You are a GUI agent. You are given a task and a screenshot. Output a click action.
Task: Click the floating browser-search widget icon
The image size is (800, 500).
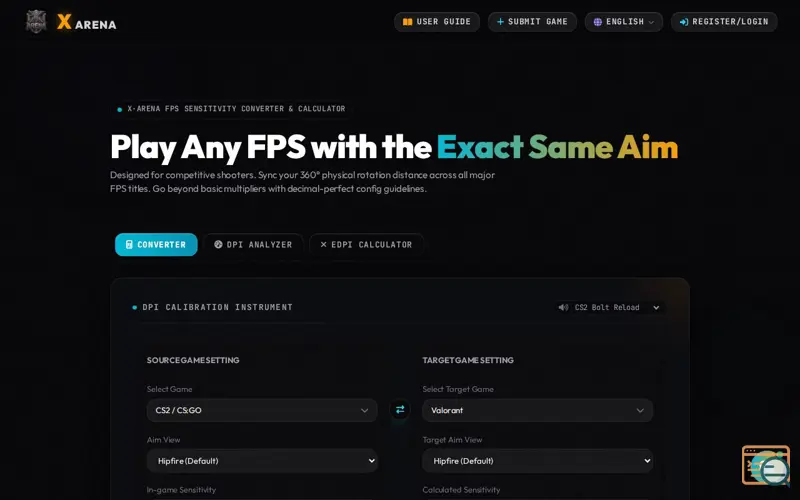[766, 465]
